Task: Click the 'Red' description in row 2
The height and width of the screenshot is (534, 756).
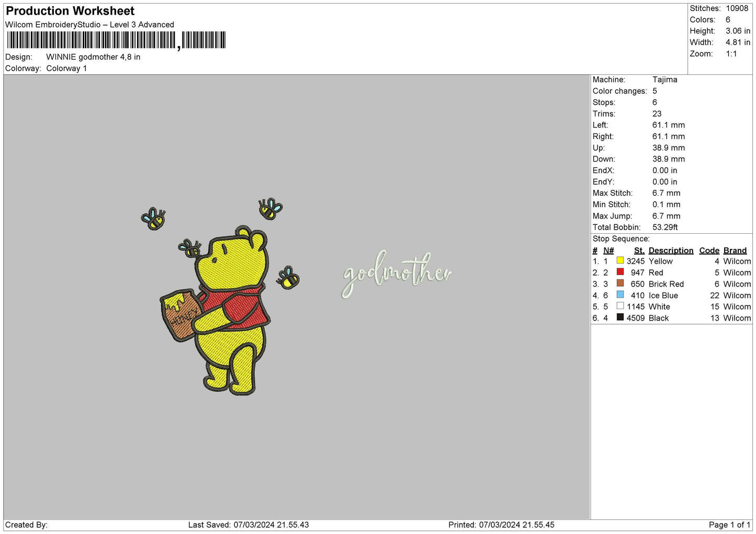Action: [x=656, y=272]
